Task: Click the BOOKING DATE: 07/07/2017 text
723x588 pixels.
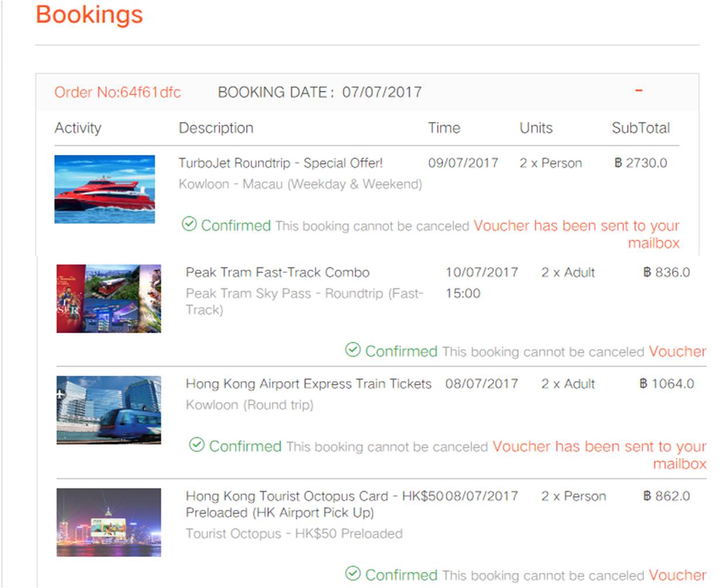Action: click(x=320, y=92)
